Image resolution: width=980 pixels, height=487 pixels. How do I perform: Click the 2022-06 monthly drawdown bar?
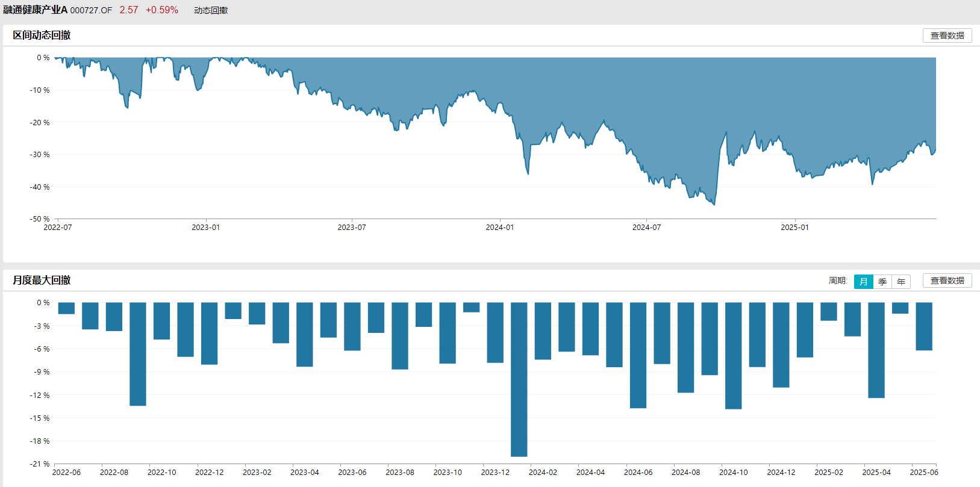[66, 308]
